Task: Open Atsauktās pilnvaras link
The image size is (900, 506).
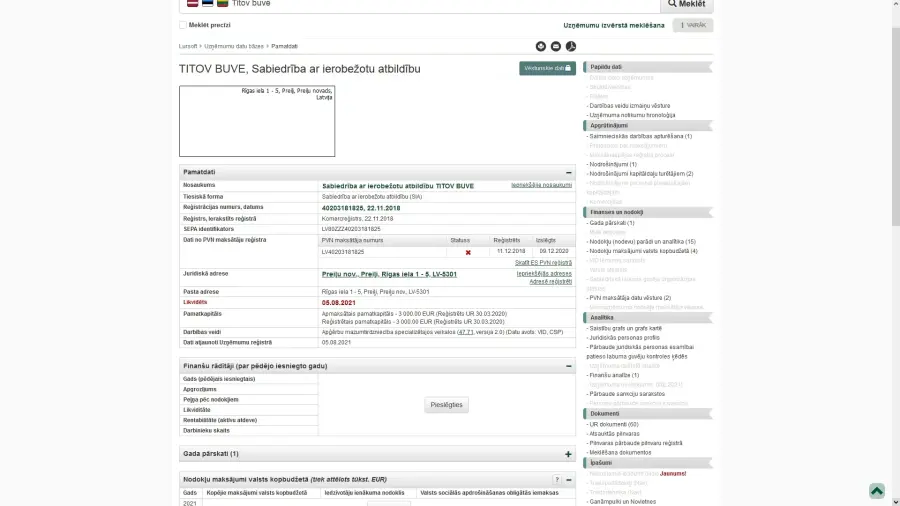Action: tap(614, 434)
